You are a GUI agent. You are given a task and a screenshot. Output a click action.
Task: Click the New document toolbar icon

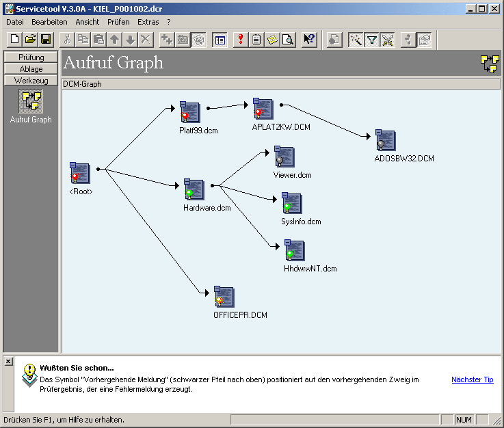[x=14, y=40]
